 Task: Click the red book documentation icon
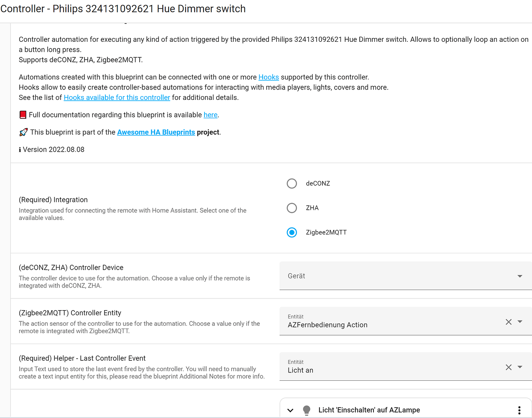[23, 115]
